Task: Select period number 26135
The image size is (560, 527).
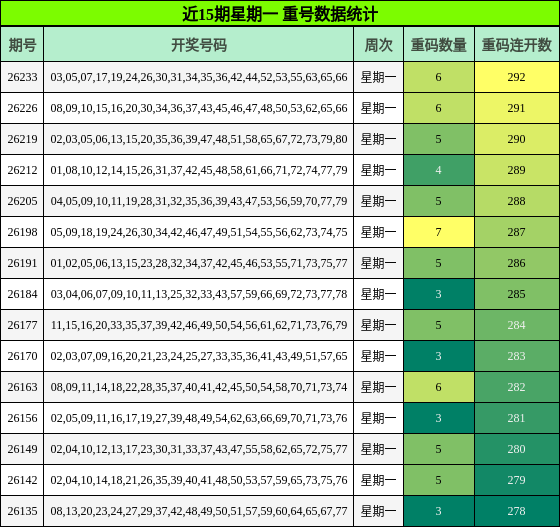Action: pos(22,511)
